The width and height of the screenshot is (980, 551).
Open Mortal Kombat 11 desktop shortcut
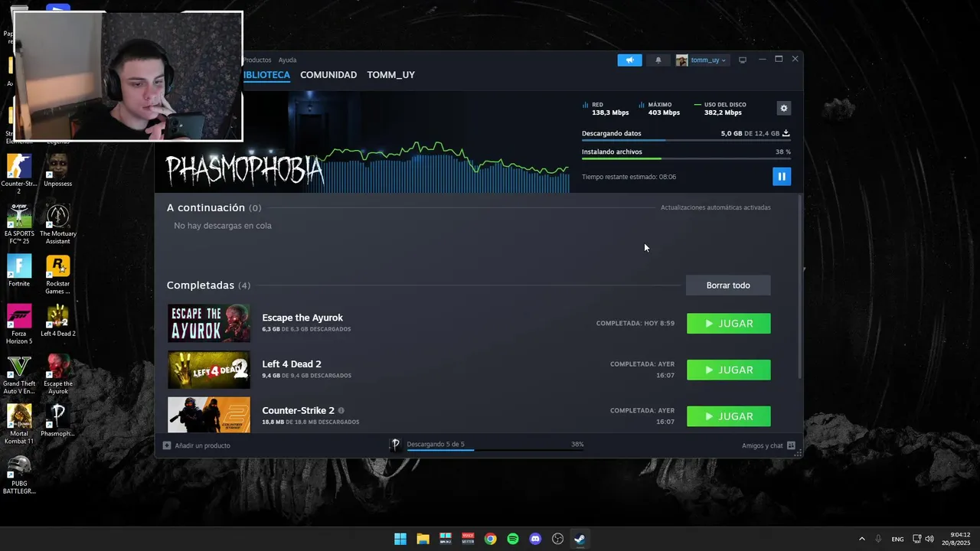click(x=19, y=425)
